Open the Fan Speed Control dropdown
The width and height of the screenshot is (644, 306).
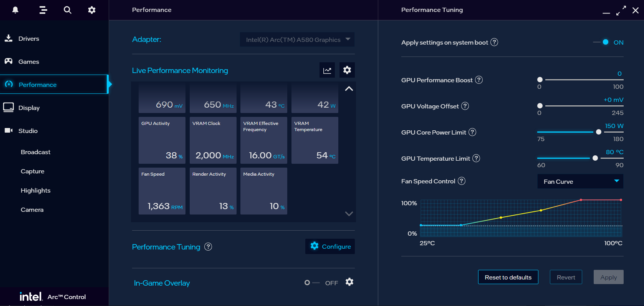click(x=580, y=181)
